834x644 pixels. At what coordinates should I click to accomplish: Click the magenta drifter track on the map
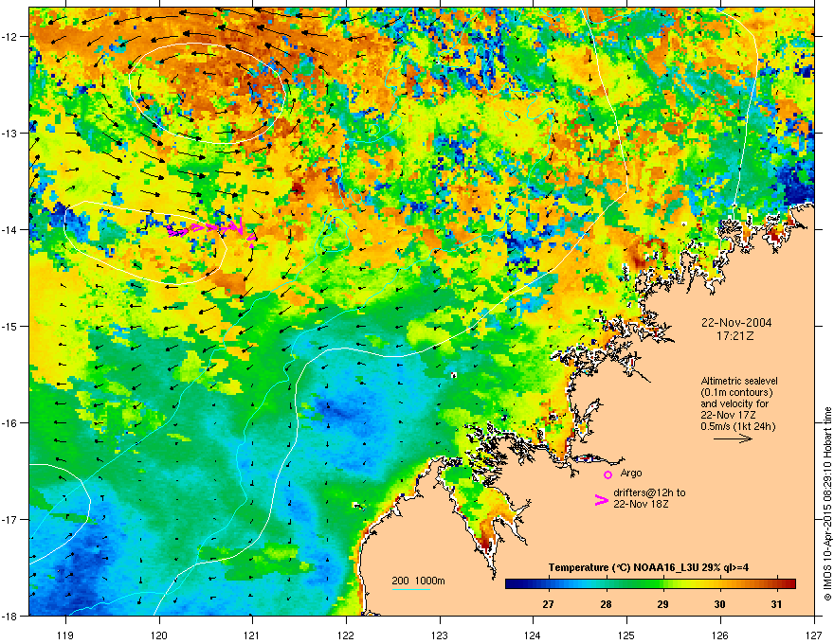pos(211,230)
